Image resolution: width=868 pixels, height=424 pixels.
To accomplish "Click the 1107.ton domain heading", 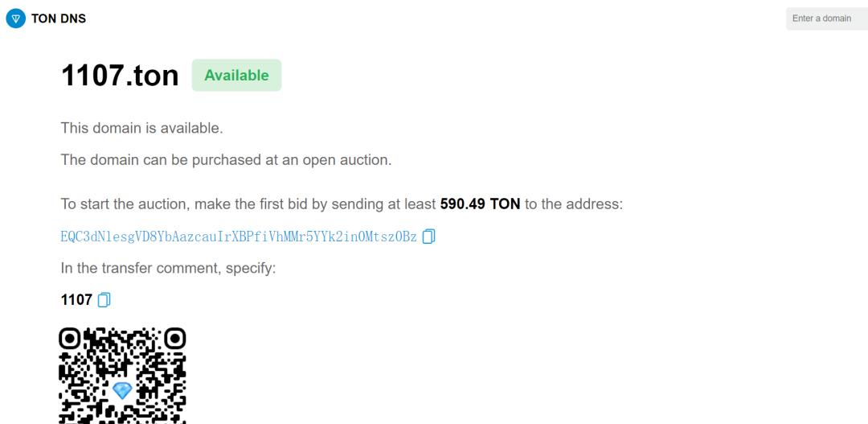I will click(120, 76).
